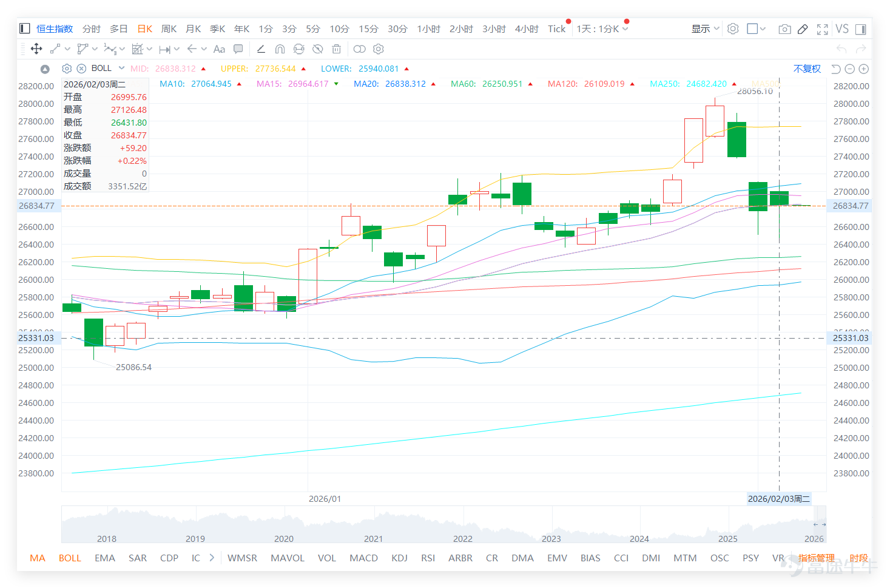
Task: Select the 周K weekly candlestick tab
Action: tap(169, 29)
